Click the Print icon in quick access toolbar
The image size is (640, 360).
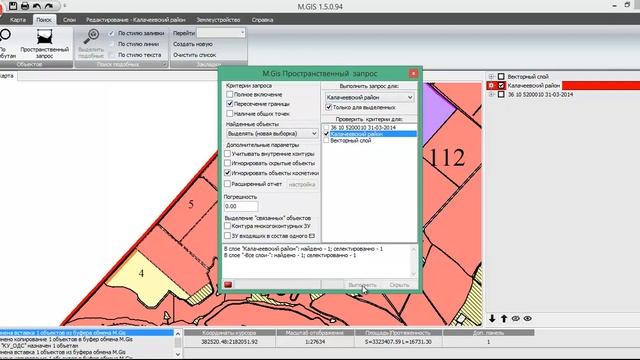click(x=25, y=6)
